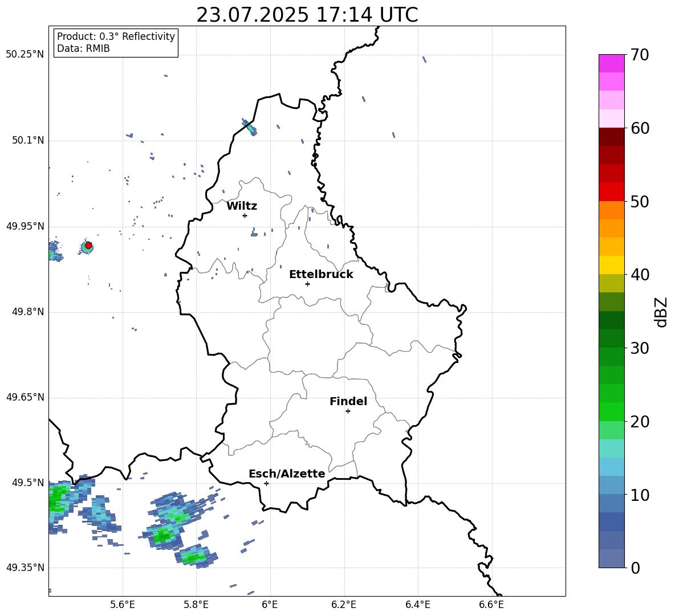The image size is (675, 616).
Task: Click the colorbar tick label 0
Action: 636,568
